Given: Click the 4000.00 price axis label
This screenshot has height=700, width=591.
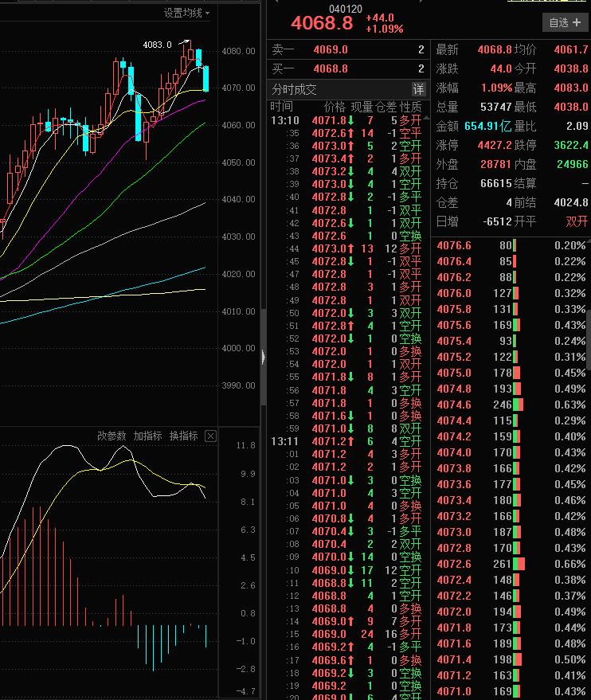Looking at the screenshot, I should (x=239, y=348).
